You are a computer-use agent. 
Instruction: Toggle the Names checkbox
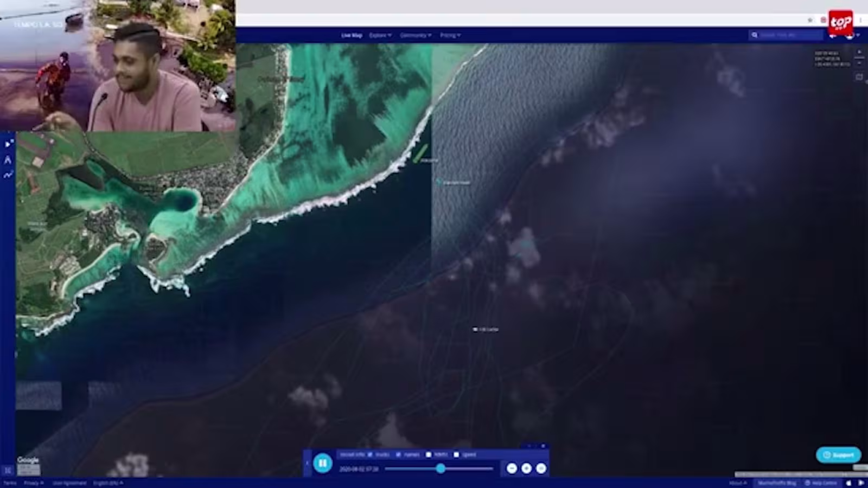(x=399, y=454)
